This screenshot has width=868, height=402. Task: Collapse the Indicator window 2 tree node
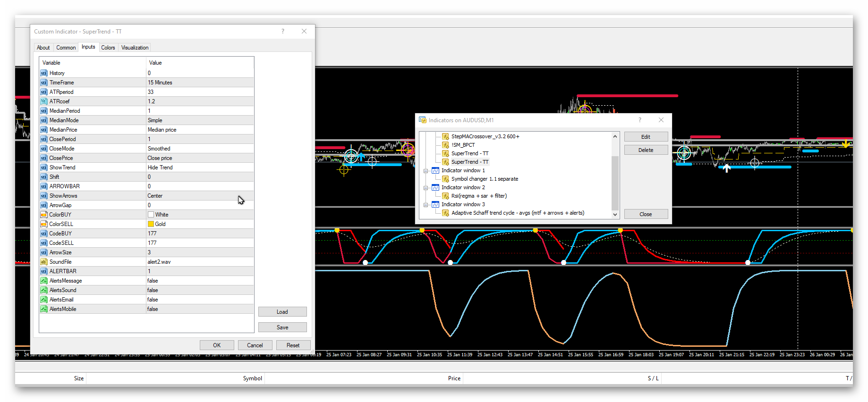pos(425,188)
